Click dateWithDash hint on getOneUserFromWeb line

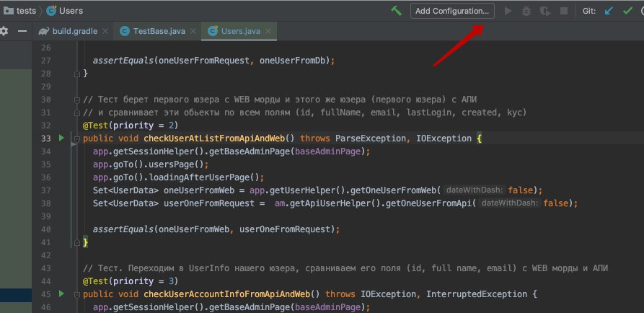click(475, 190)
